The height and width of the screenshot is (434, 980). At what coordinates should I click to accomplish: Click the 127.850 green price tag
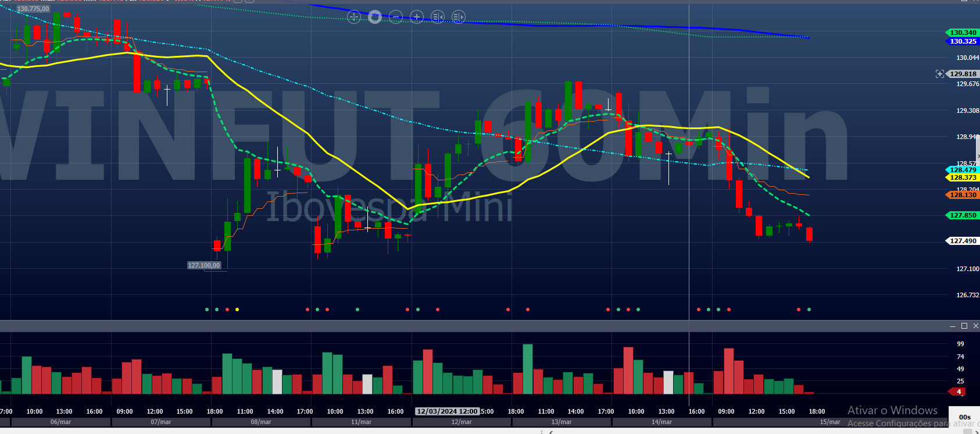963,215
